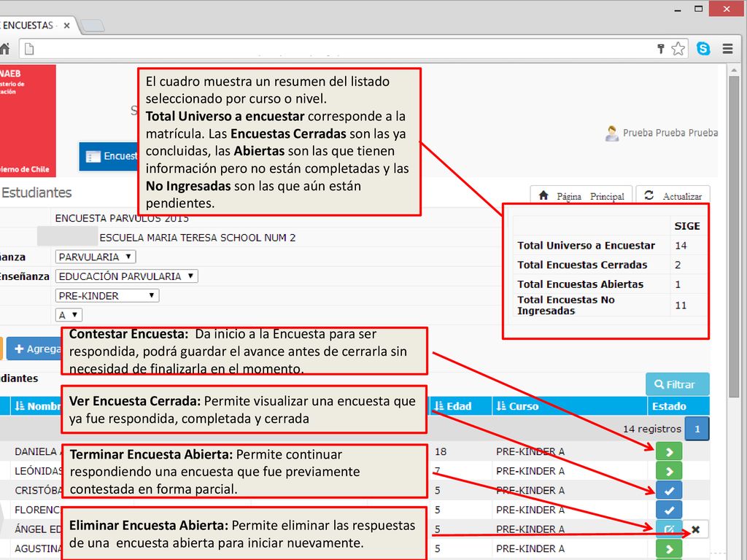Click 'Total Encuestas Abiertas' label
This screenshot has width=747, height=560.
(580, 284)
